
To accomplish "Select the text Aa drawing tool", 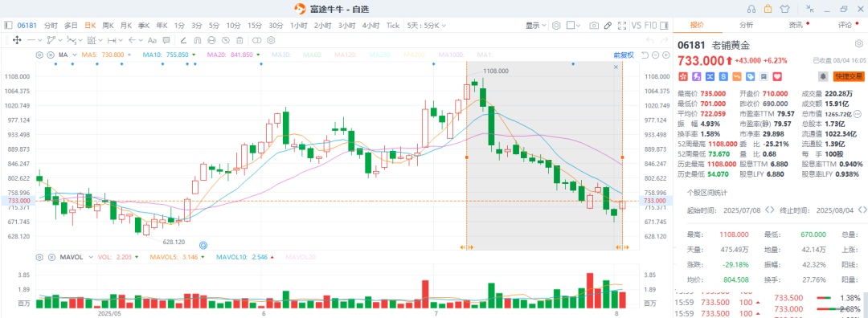I will pos(152,40).
